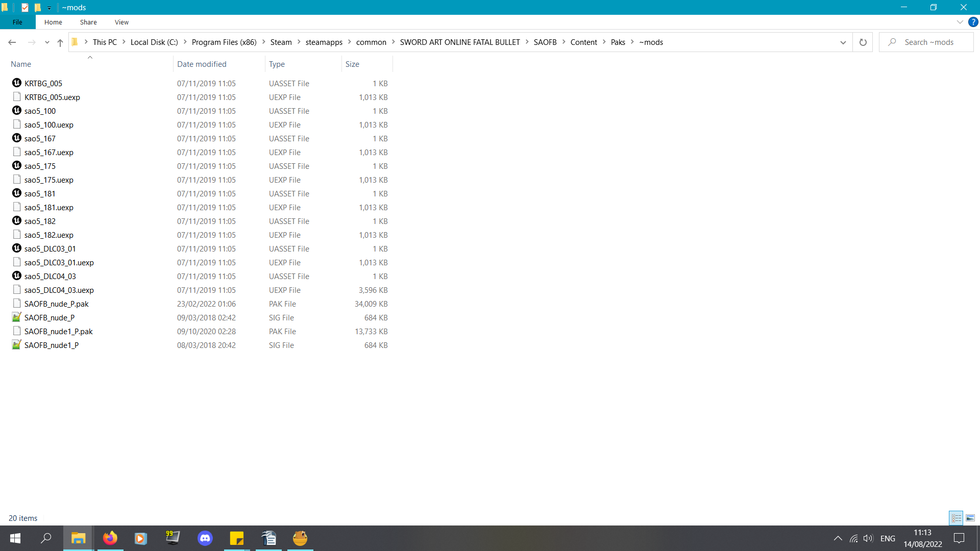The height and width of the screenshot is (551, 980).
Task: Open Explorer help question mark
Action: (x=973, y=22)
